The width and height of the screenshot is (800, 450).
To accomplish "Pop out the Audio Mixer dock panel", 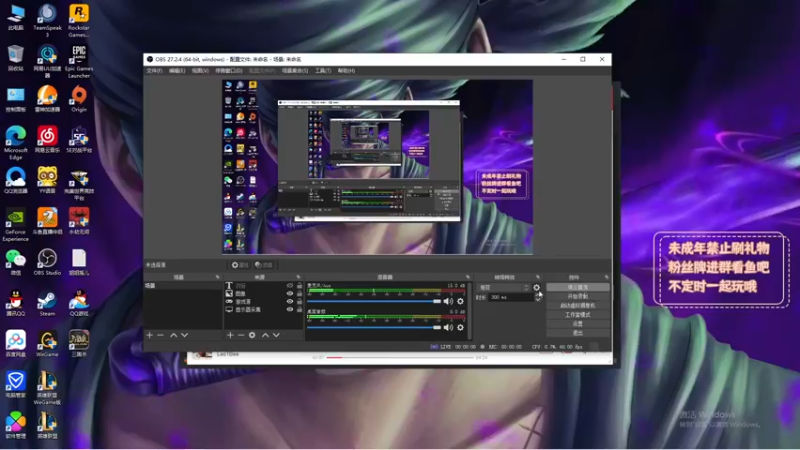I will click(468, 277).
